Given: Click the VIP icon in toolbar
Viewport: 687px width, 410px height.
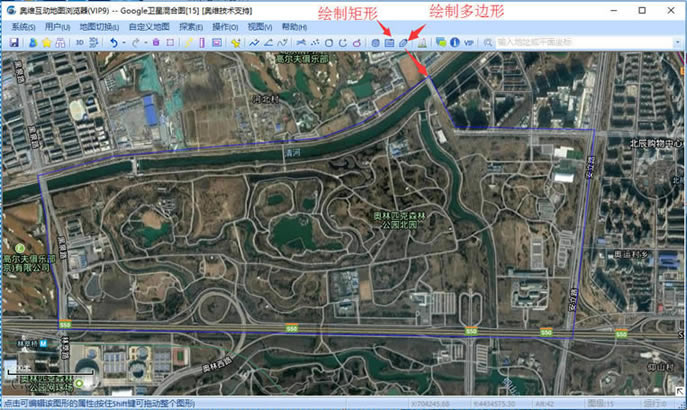Looking at the screenshot, I should click(469, 42).
